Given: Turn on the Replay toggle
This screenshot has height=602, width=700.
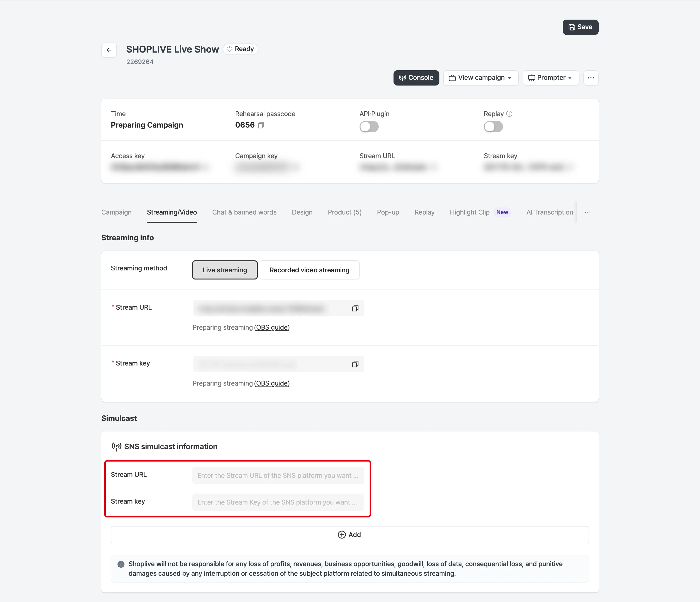Looking at the screenshot, I should point(493,127).
